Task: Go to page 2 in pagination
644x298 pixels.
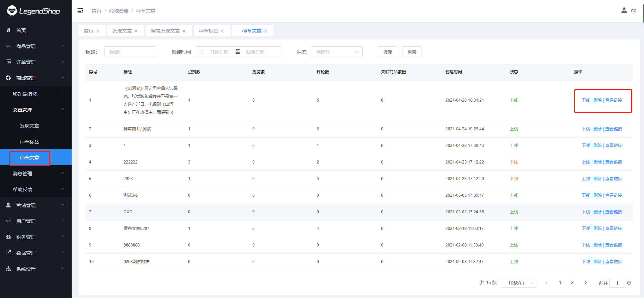Action: coord(572,282)
